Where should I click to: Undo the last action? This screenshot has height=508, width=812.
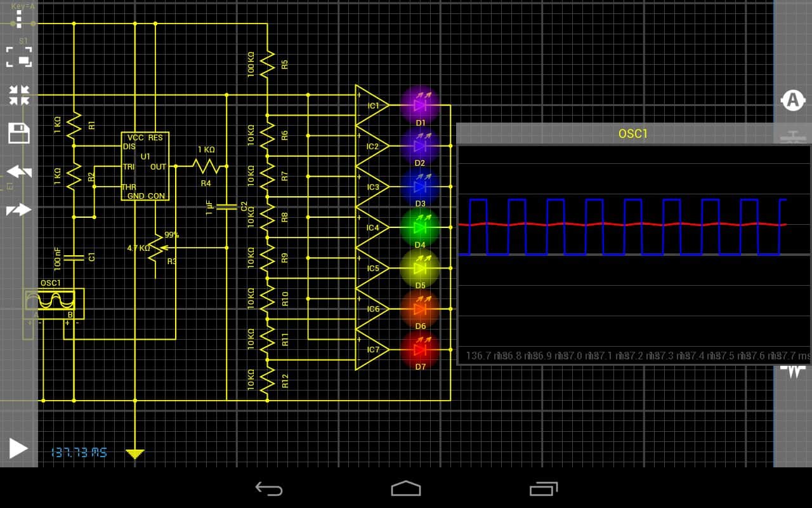(19, 171)
